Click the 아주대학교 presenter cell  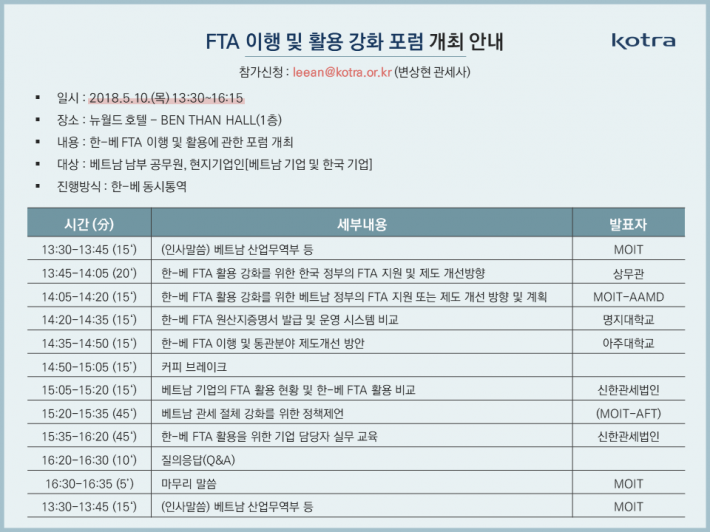click(628, 343)
